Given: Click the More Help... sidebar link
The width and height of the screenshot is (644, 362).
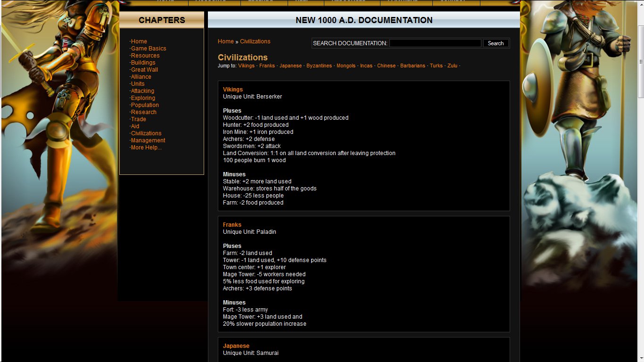Looking at the screenshot, I should pyautogui.click(x=146, y=148).
